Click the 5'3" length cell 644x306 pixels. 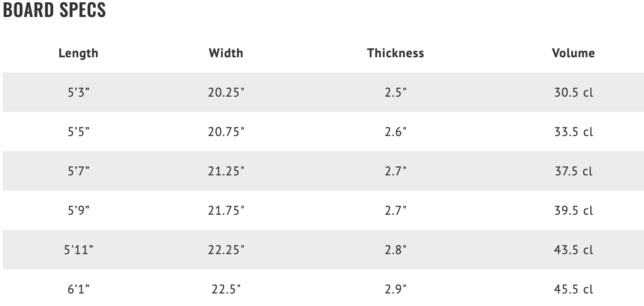(78, 93)
